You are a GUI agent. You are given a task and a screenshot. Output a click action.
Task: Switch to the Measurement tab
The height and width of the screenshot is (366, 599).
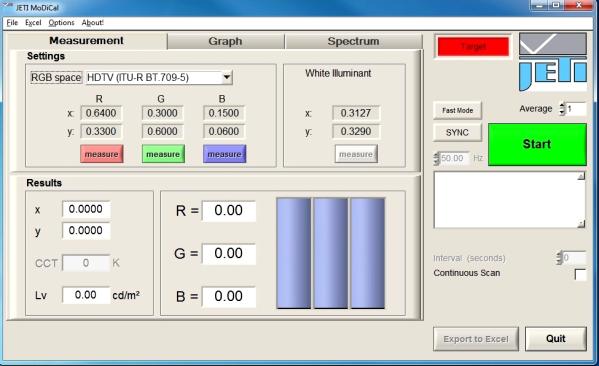point(86,41)
